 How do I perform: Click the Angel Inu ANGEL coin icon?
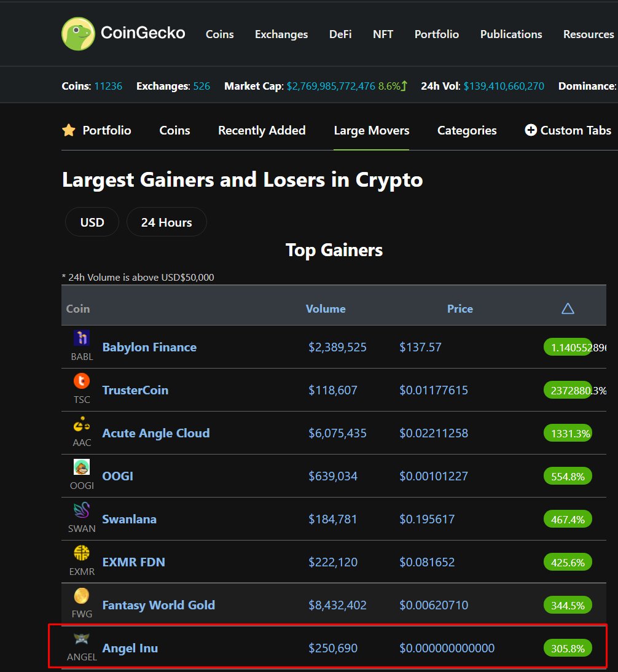(x=81, y=639)
